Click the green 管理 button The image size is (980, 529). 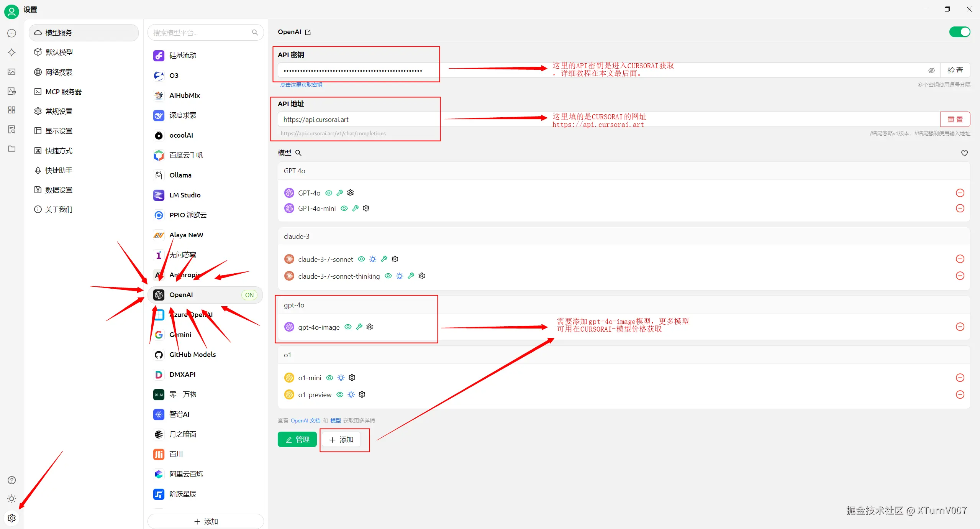[297, 440]
